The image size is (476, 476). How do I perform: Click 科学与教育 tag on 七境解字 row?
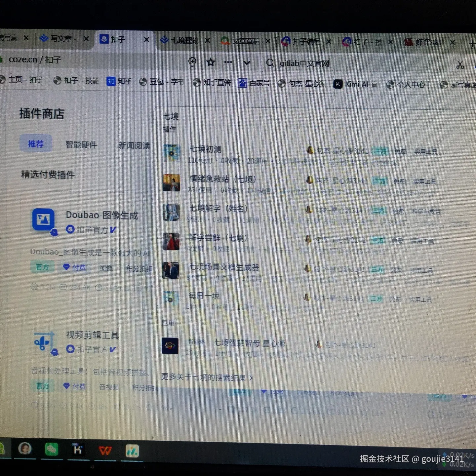(x=426, y=211)
